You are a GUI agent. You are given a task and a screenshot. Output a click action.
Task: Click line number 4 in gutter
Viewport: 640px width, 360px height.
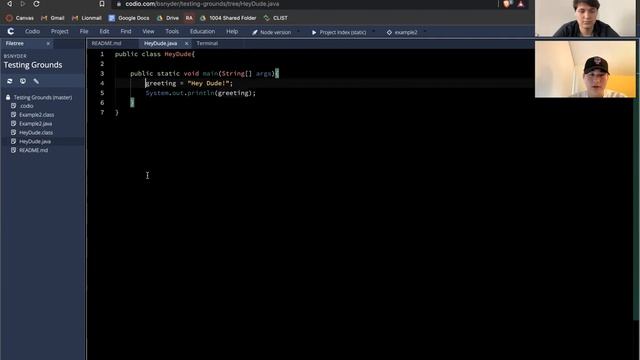102,83
